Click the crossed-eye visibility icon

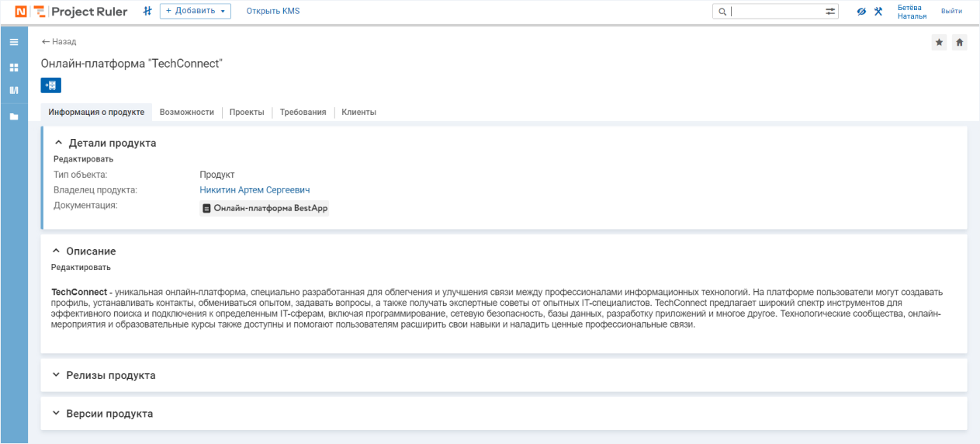point(861,12)
